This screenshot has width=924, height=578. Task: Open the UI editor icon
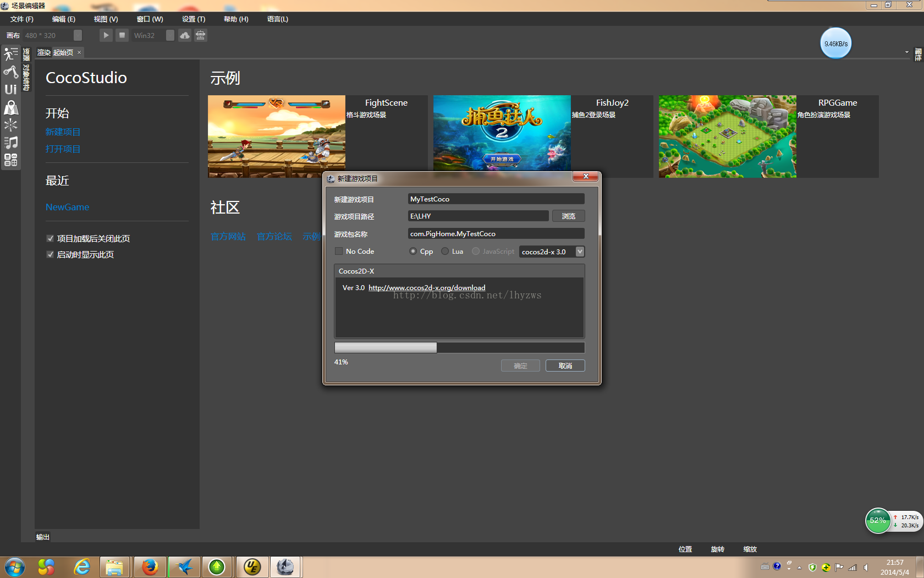tap(10, 89)
